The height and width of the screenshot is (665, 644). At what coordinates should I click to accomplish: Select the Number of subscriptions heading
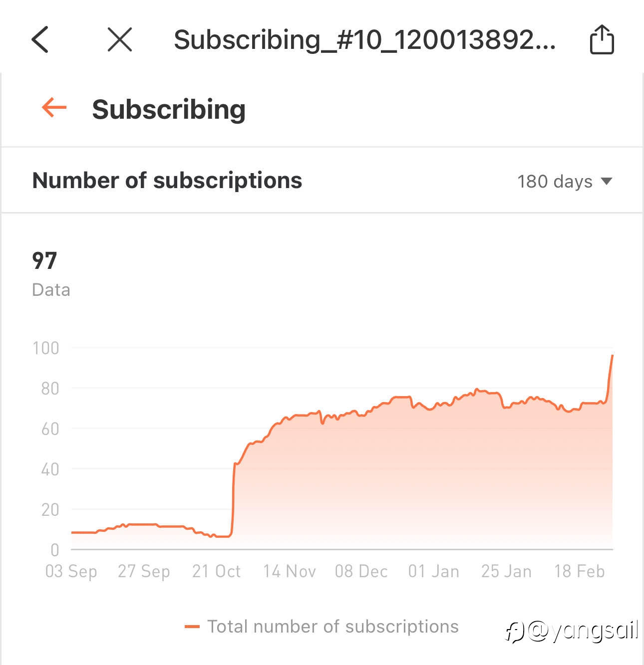pos(167,180)
